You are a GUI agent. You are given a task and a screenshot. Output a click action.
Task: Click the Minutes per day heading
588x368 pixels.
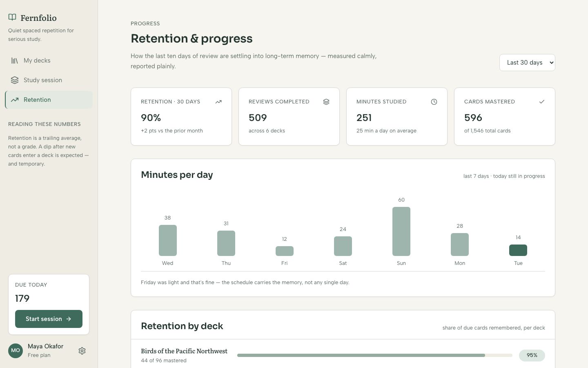(x=177, y=175)
